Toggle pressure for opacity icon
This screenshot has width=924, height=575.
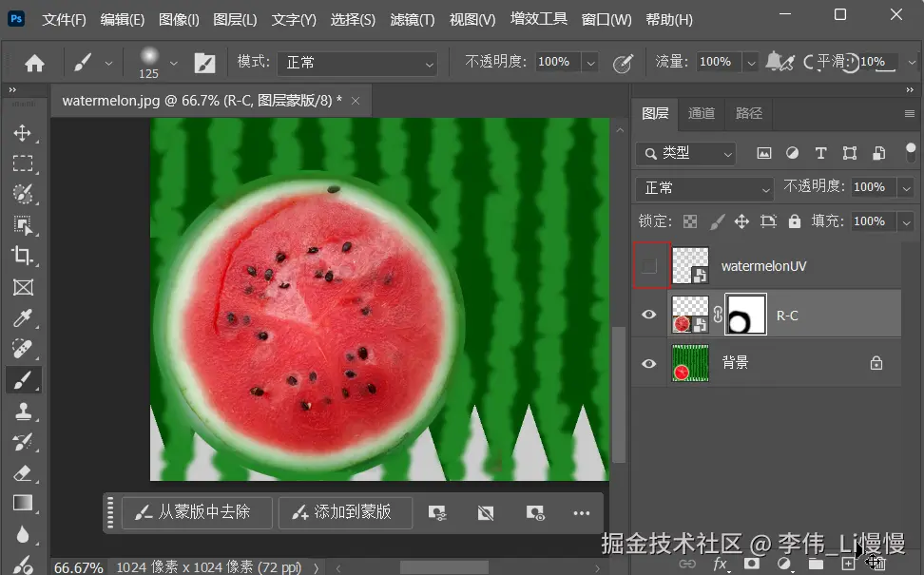(x=623, y=63)
